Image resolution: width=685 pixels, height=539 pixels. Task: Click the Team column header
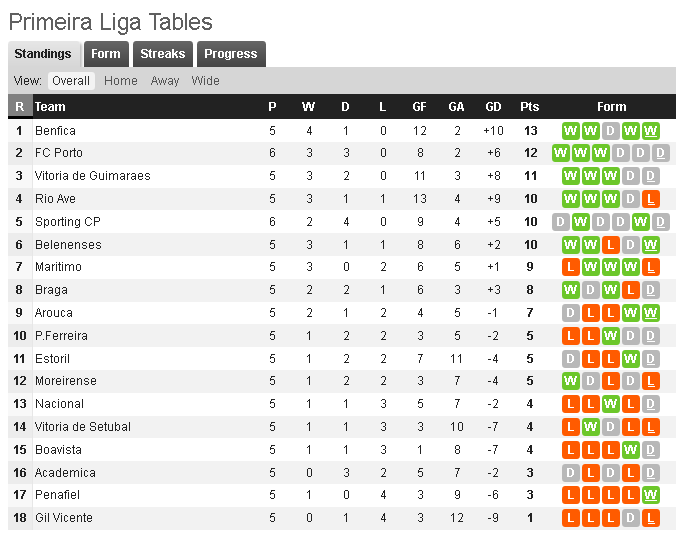point(50,107)
